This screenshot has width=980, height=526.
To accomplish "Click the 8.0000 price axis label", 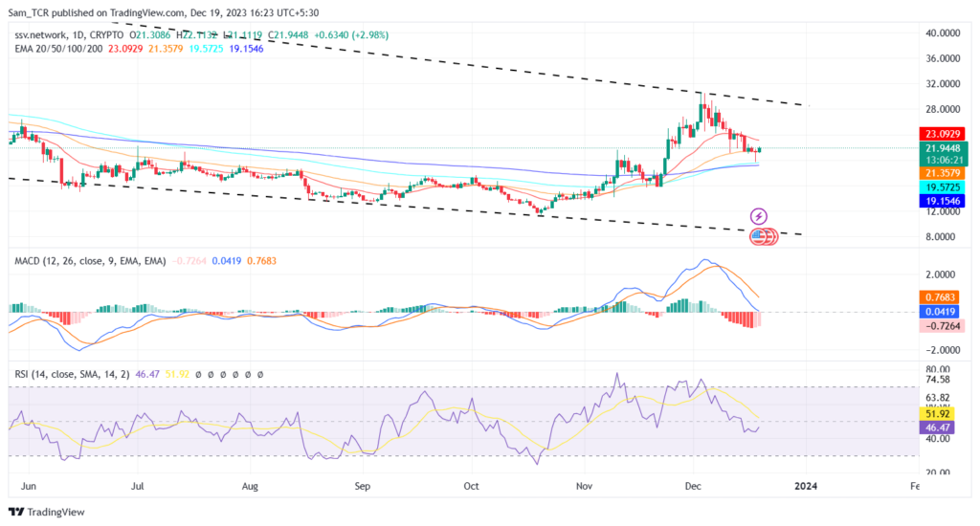I will (x=940, y=237).
